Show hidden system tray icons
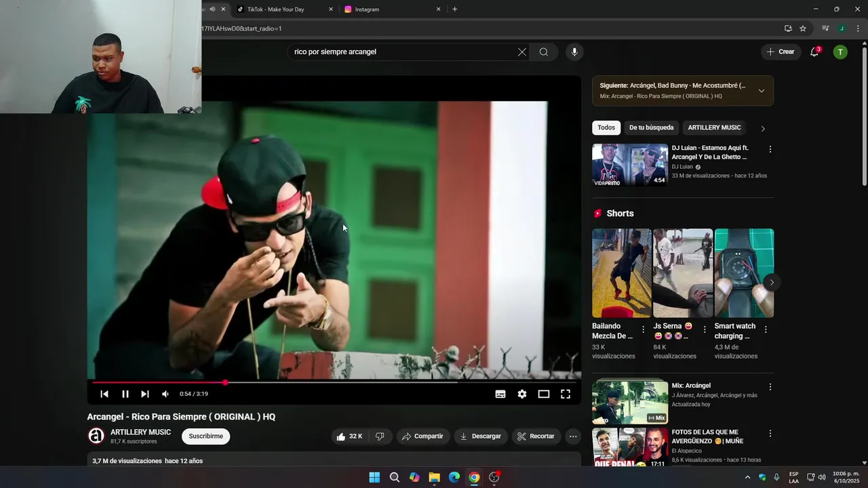 pyautogui.click(x=748, y=477)
